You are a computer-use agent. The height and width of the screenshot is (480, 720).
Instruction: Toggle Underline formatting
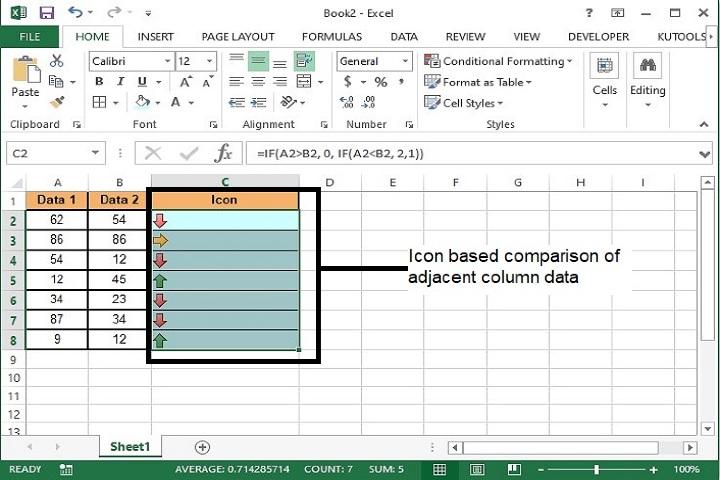click(142, 82)
